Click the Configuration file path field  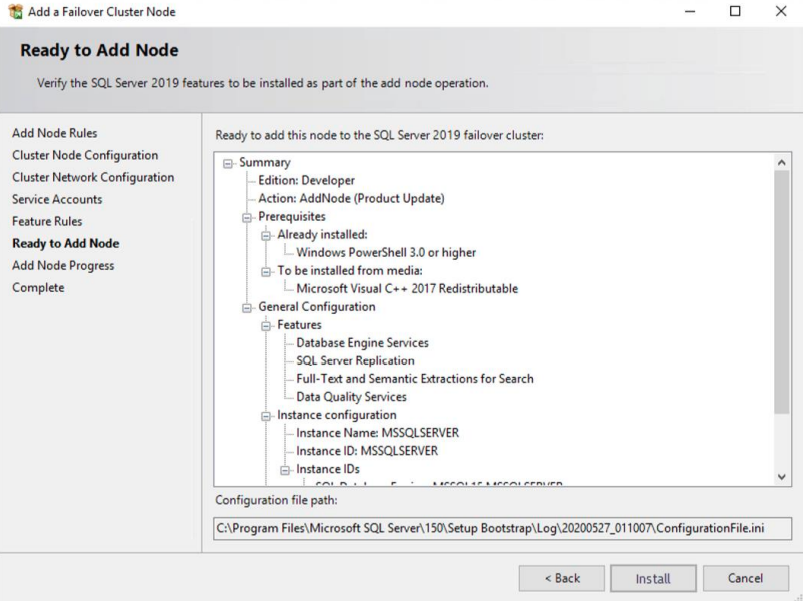502,528
